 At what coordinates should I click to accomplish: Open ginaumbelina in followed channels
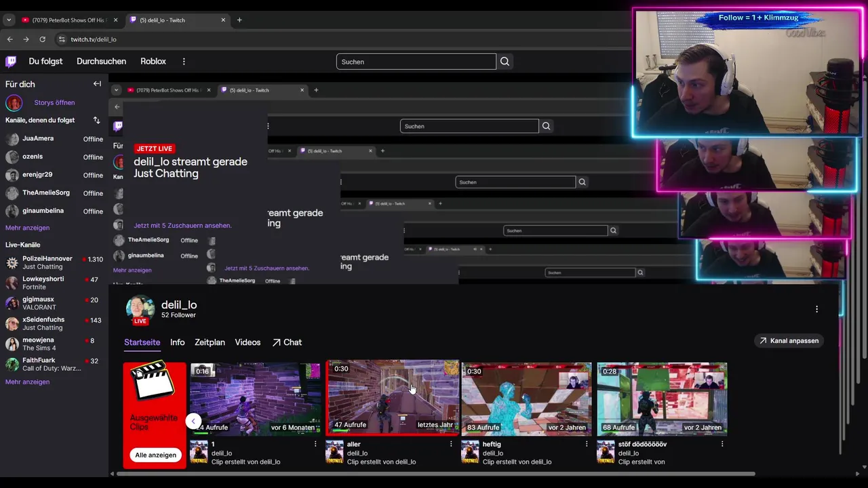(x=54, y=211)
